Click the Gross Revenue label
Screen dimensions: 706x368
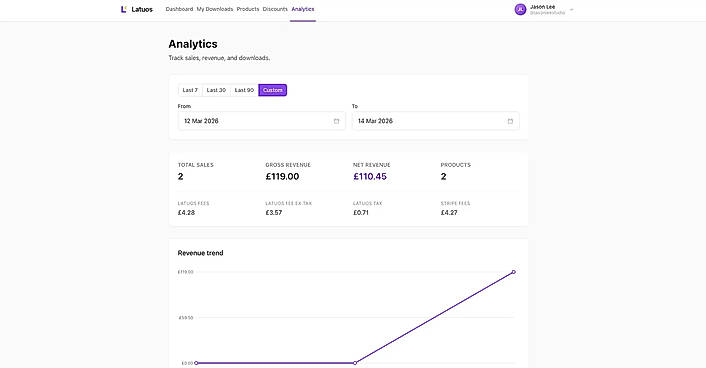[288, 165]
